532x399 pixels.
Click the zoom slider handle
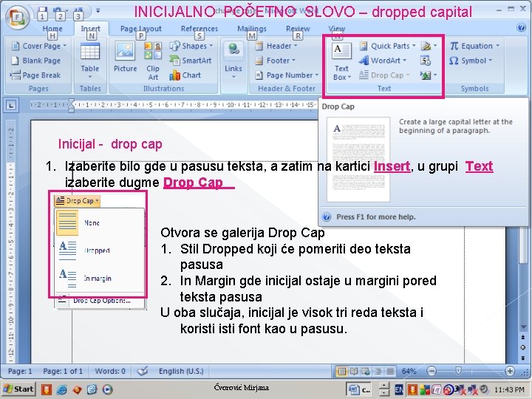(458, 371)
